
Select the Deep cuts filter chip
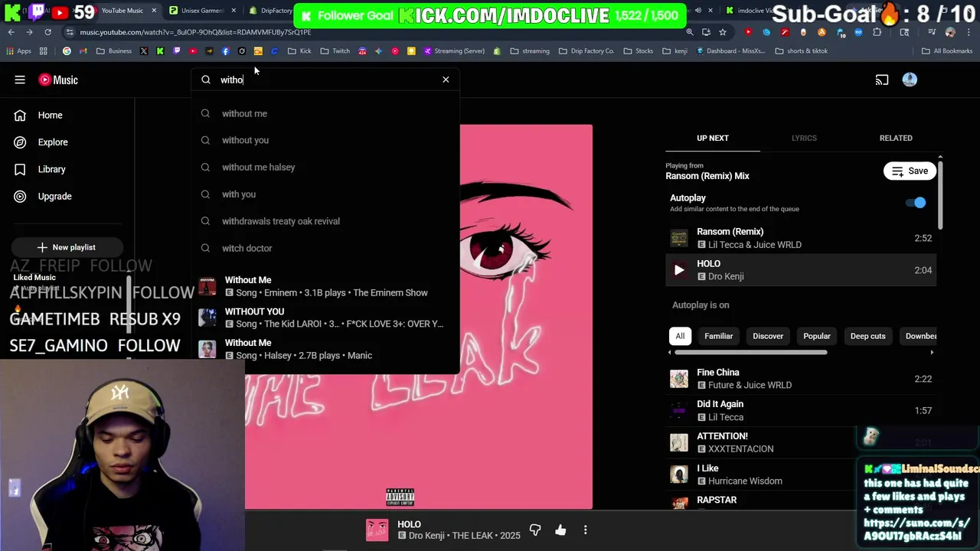click(x=867, y=336)
